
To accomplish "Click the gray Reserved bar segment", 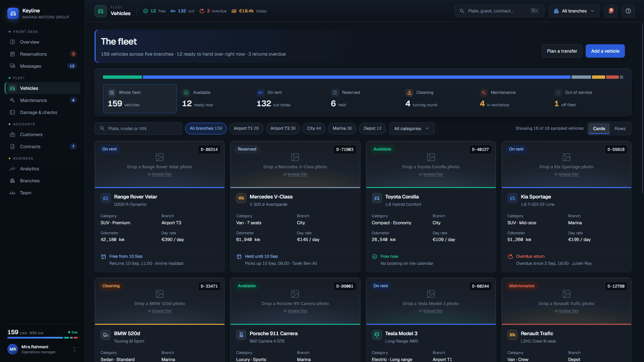I will 581,77.
